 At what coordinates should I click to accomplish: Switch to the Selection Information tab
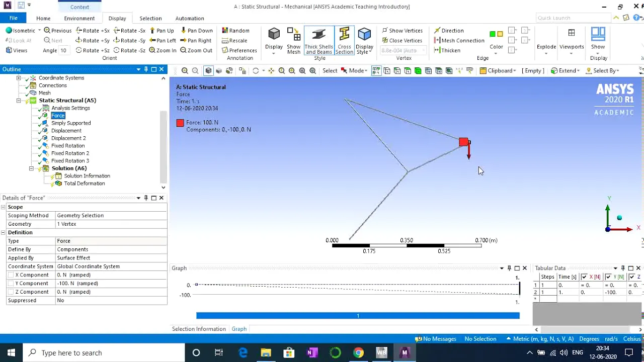click(199, 329)
